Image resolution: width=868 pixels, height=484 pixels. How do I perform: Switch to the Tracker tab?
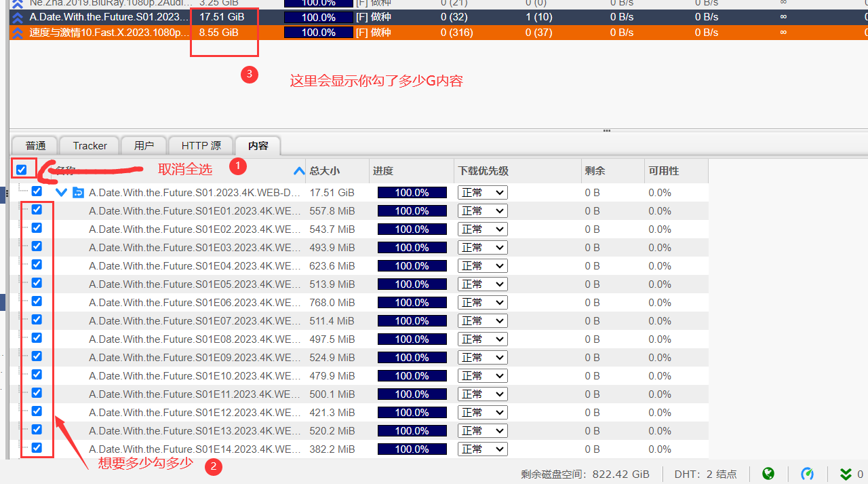pyautogui.click(x=90, y=146)
